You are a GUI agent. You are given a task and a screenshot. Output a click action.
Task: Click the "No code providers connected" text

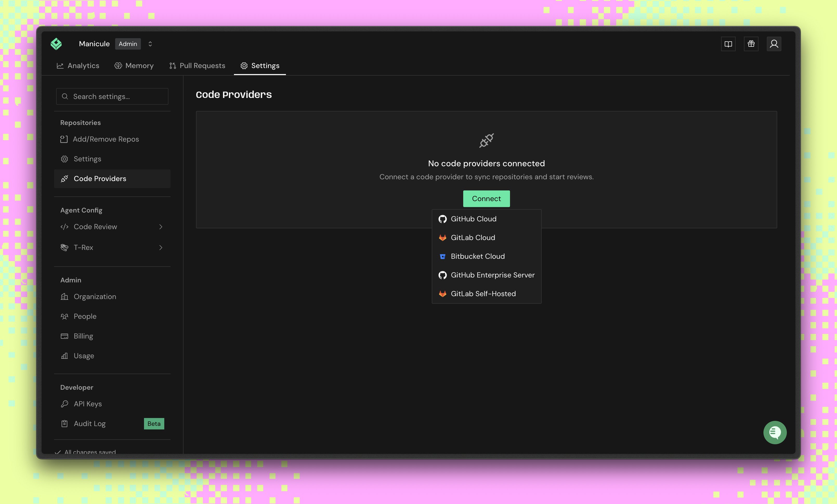coord(486,164)
